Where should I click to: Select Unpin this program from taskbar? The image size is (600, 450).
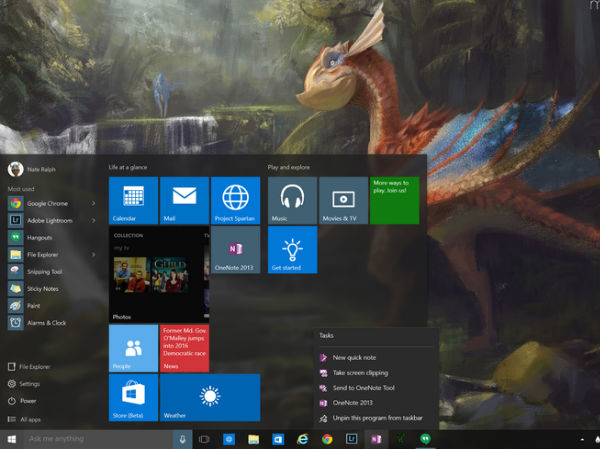375,417
